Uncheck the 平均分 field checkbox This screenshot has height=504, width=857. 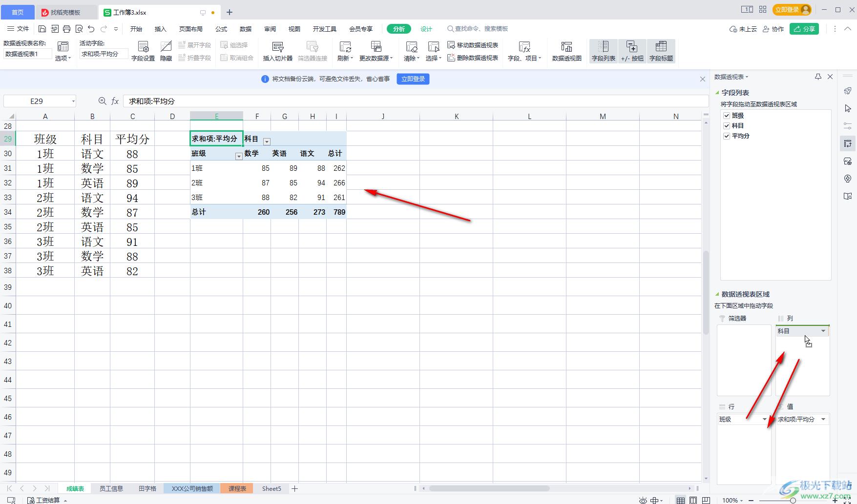(727, 136)
